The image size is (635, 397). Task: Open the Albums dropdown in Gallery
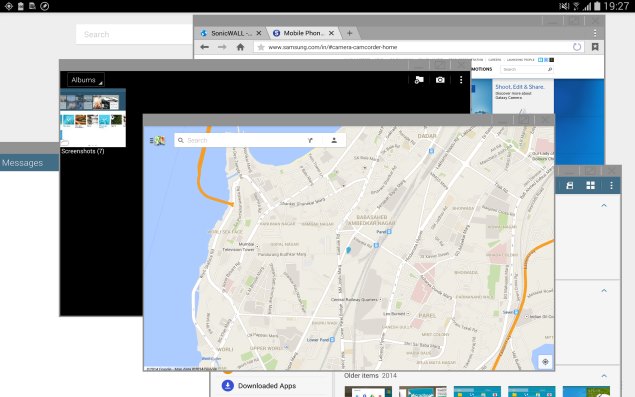[86, 80]
